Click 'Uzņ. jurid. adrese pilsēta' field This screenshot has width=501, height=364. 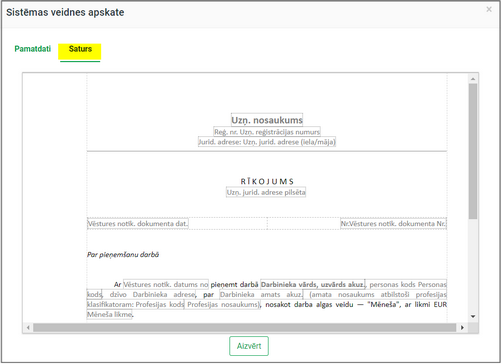coord(266,192)
